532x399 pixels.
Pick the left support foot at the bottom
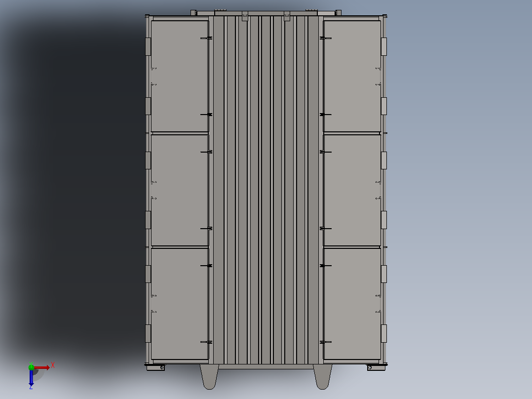coord(209,377)
